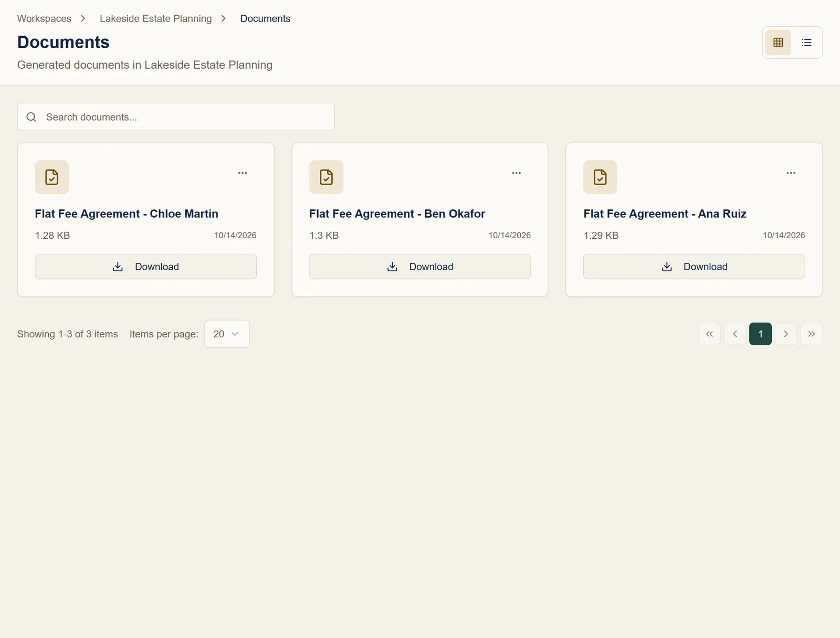840x638 pixels.
Task: Navigate to Workspaces breadcrumb
Action: [44, 18]
